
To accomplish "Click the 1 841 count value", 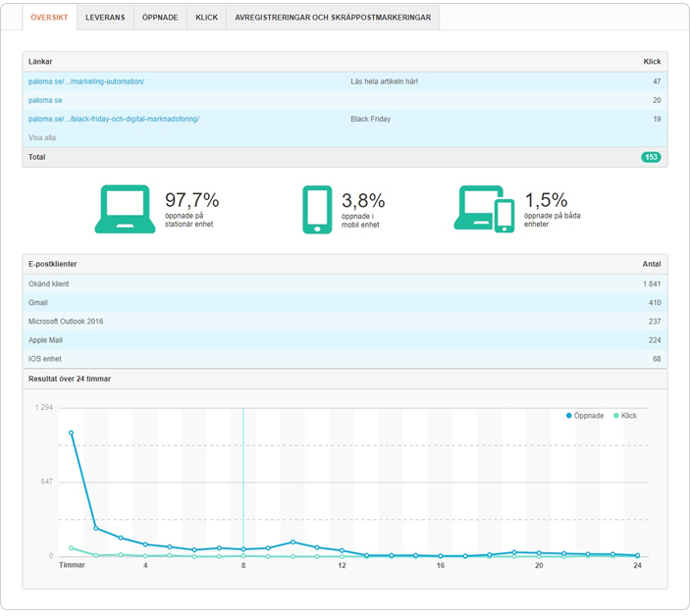I will point(652,284).
